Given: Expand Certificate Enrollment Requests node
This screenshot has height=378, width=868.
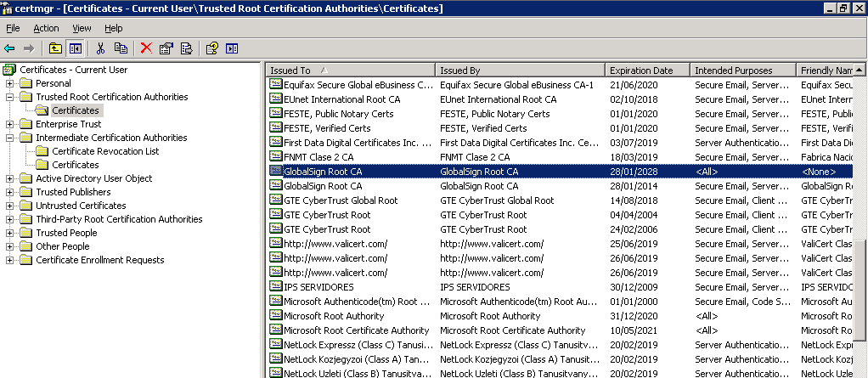Looking at the screenshot, I should [10, 260].
